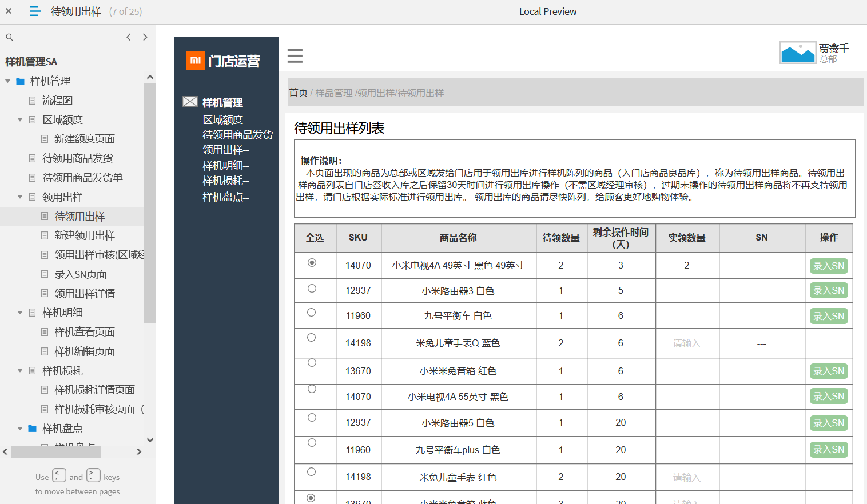The height and width of the screenshot is (504, 867).
Task: Select radio for 小米电视4A 49英寸 黑色 row
Action: click(312, 263)
